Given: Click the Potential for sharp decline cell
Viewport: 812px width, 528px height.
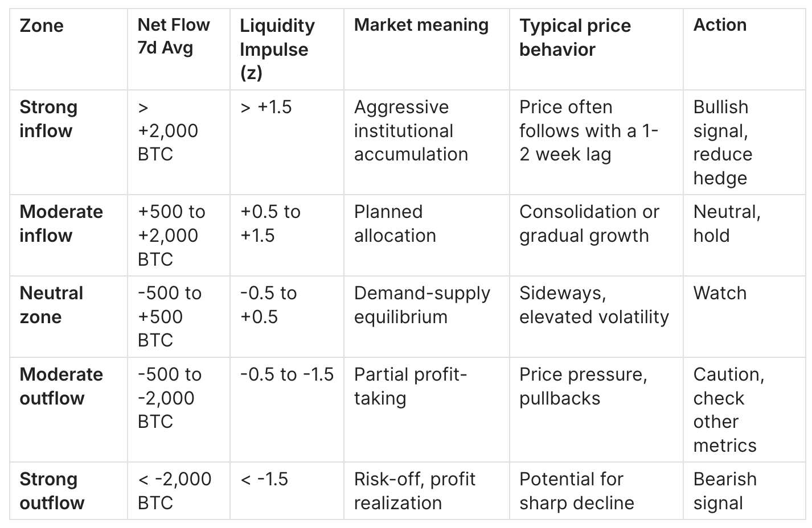Looking at the screenshot, I should coord(576,491).
